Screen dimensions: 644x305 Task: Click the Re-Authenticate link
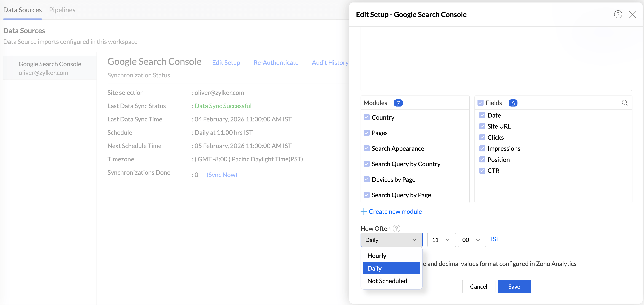(276, 62)
